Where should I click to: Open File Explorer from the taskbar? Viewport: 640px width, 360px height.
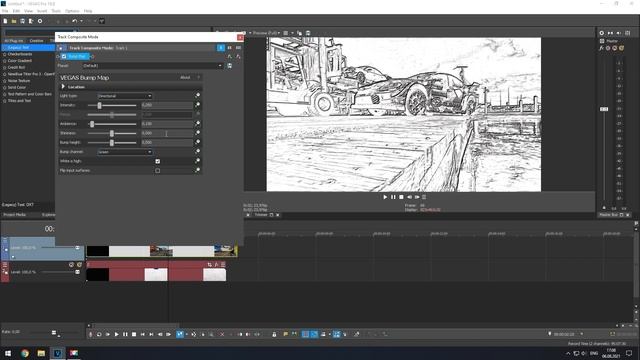41,353
